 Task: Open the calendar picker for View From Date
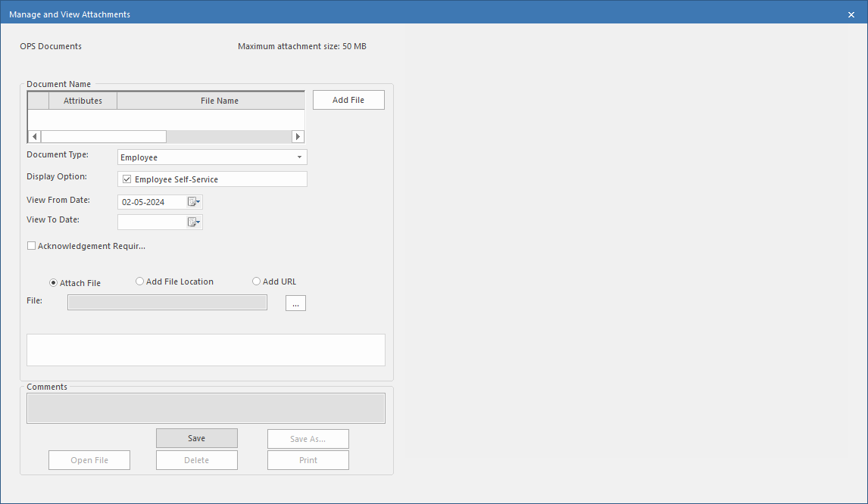192,201
